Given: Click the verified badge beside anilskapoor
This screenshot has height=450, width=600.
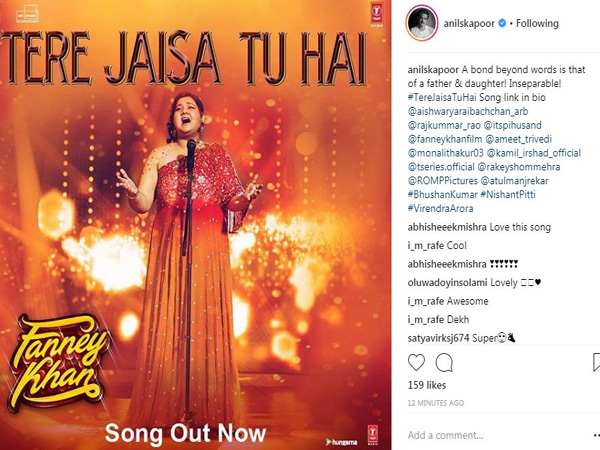Looking at the screenshot, I should click(x=502, y=23).
